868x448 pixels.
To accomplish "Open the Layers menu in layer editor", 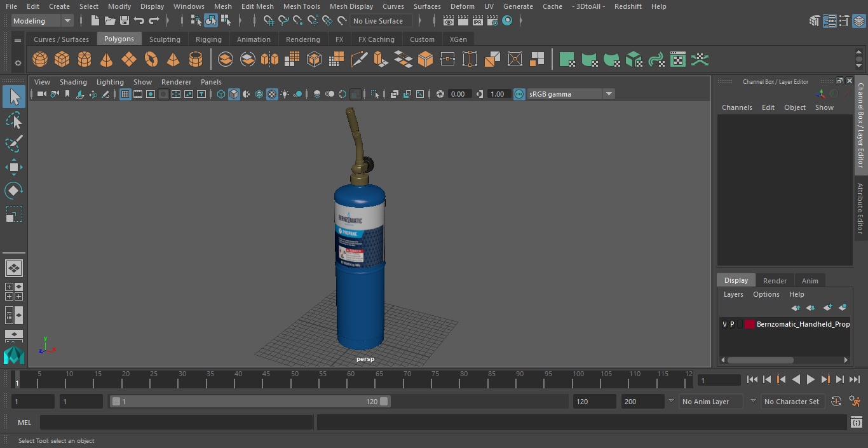I will tap(733, 295).
